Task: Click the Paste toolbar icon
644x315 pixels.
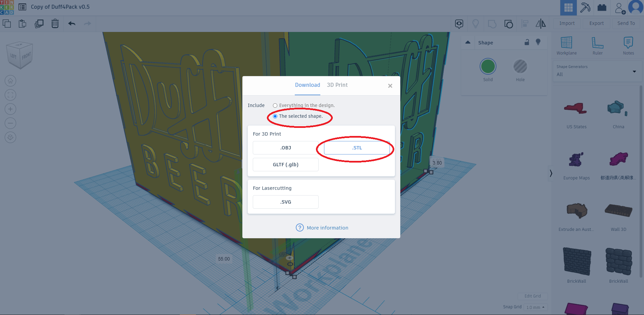Action: point(23,24)
